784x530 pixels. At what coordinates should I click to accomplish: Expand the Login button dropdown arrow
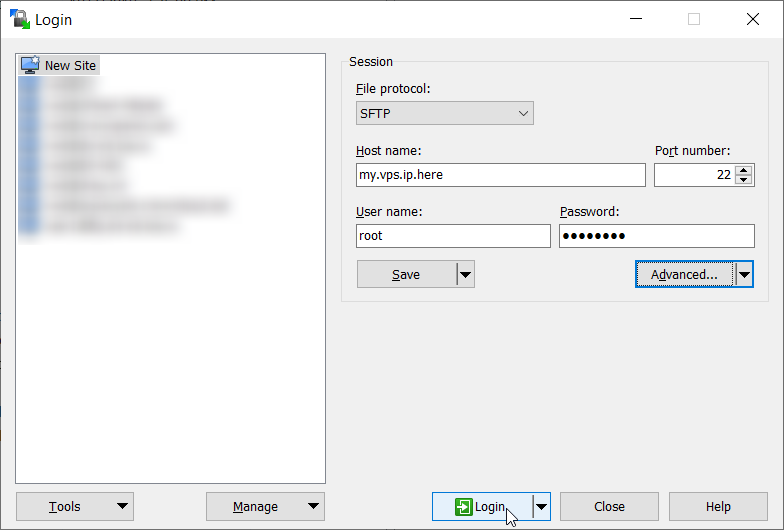click(542, 506)
